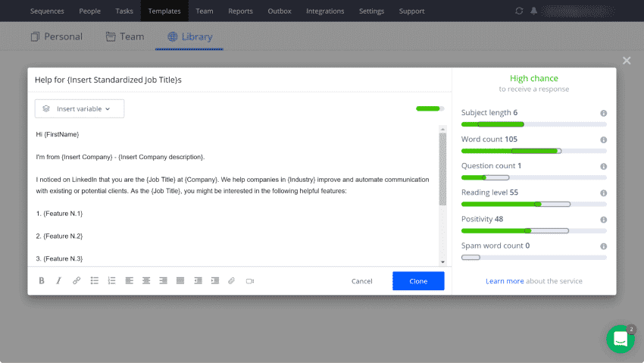This screenshot has height=363, width=644.
Task: Open Settings in top navigation
Action: click(371, 11)
